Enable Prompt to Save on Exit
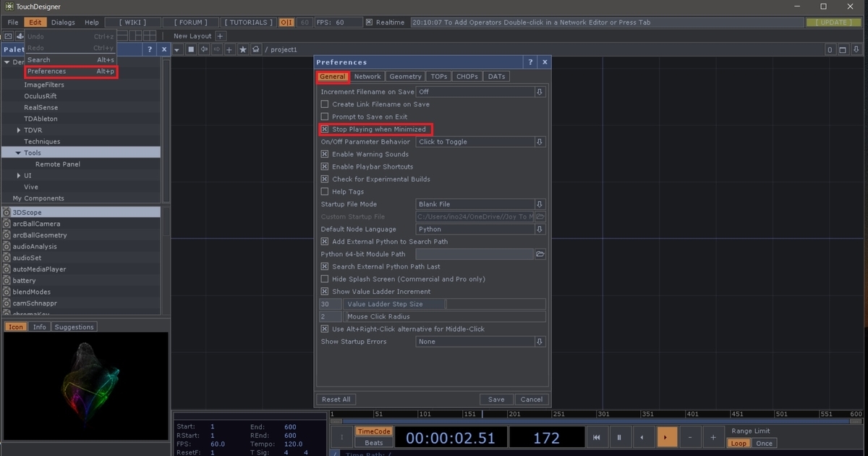This screenshot has width=868, height=456. [x=325, y=117]
